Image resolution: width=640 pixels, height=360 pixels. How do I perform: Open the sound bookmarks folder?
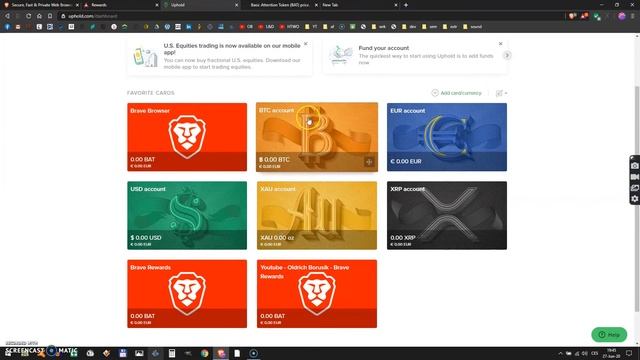[472, 27]
